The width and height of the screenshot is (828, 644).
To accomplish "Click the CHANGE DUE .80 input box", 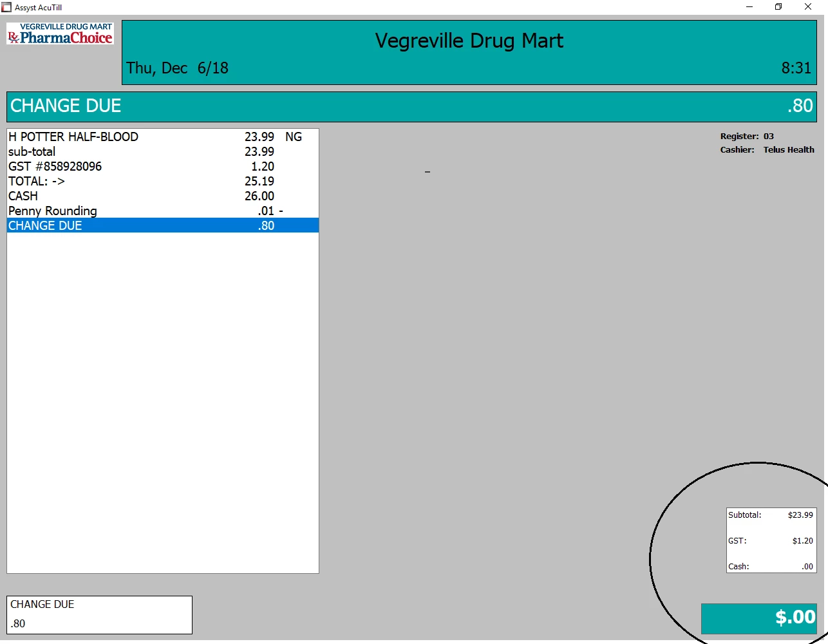I will tap(99, 615).
